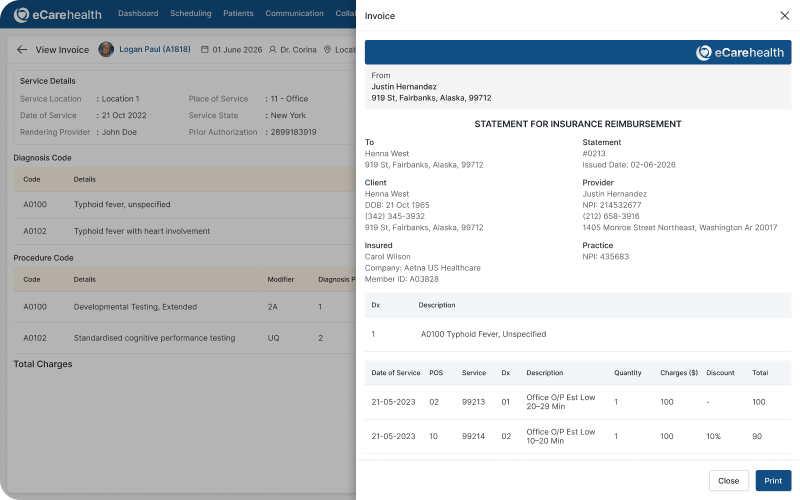Click the practice NPI: 435683
The height and width of the screenshot is (500, 800).
pos(606,257)
